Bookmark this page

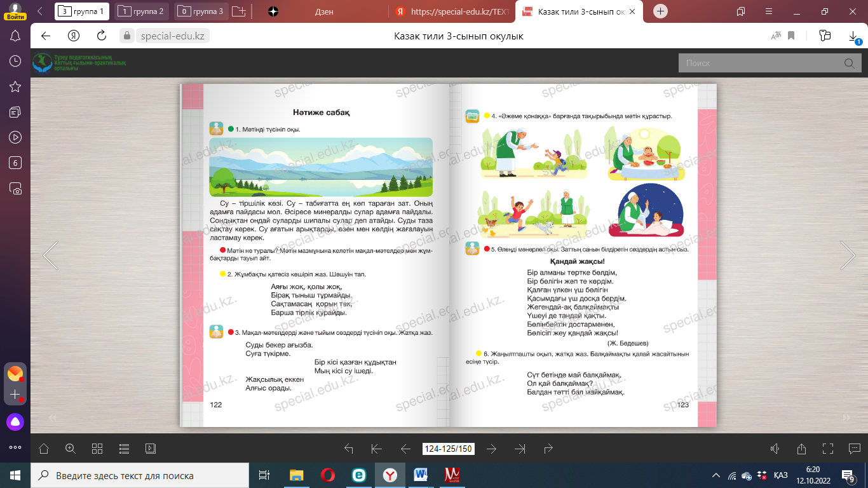pos(792,36)
